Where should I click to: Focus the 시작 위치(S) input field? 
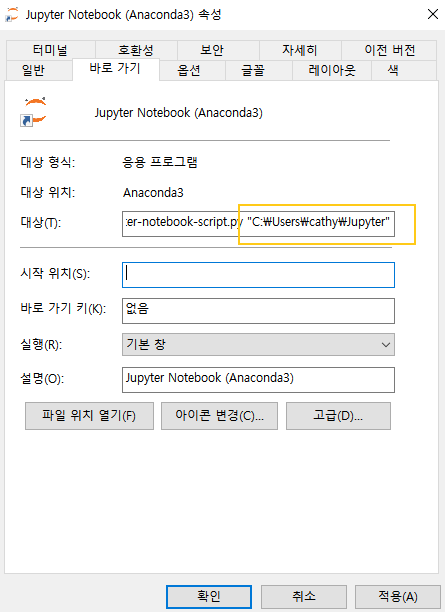click(258, 275)
